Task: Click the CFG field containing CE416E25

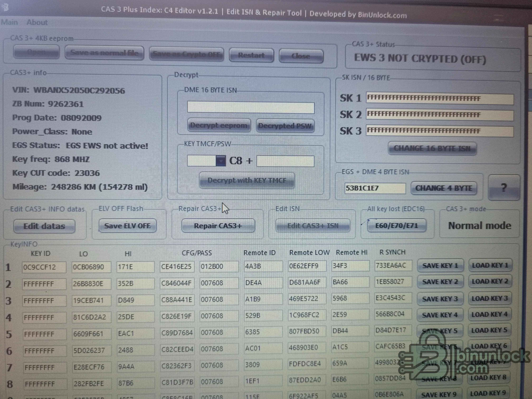Action: 177,267
